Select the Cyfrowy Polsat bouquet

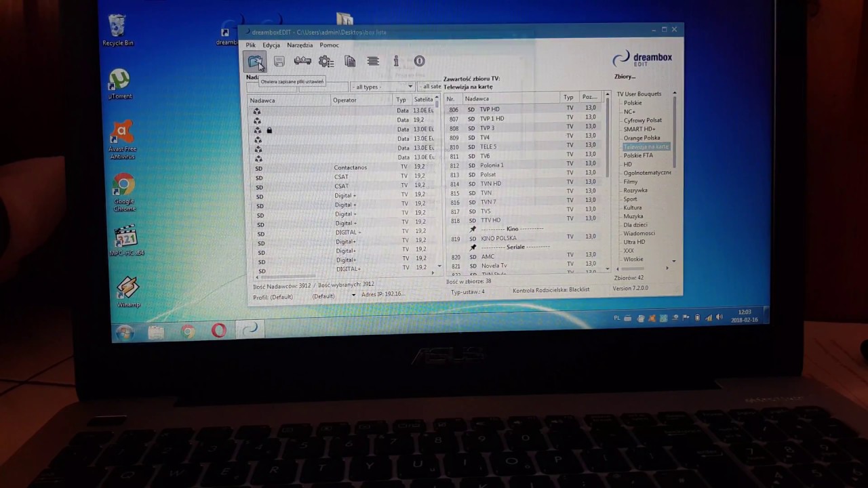tap(643, 121)
